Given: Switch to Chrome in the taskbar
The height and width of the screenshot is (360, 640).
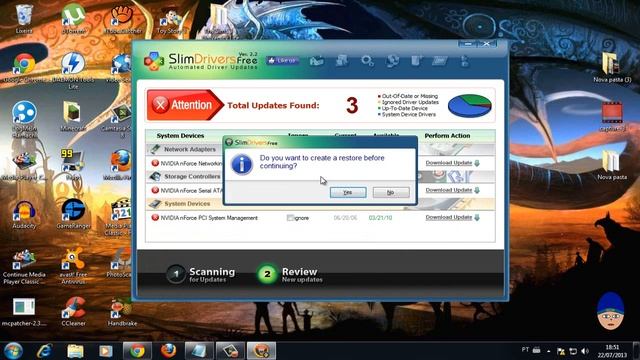Looking at the screenshot, I should click(137, 351).
